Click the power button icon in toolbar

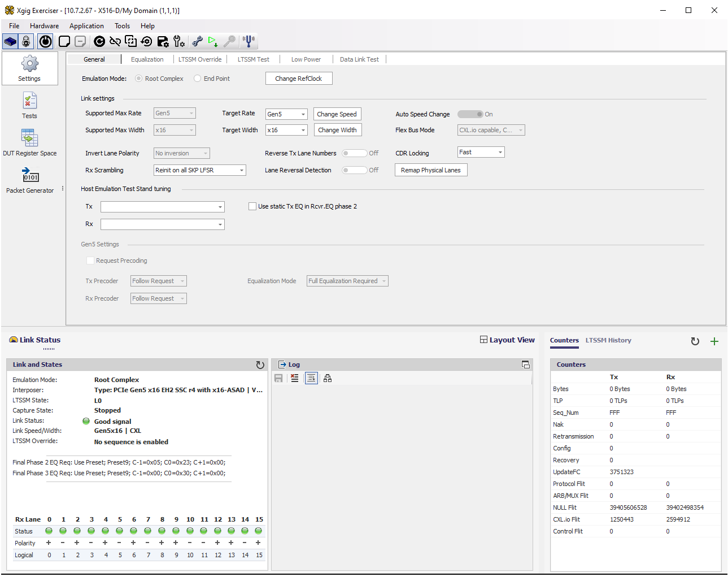pyautogui.click(x=45, y=41)
